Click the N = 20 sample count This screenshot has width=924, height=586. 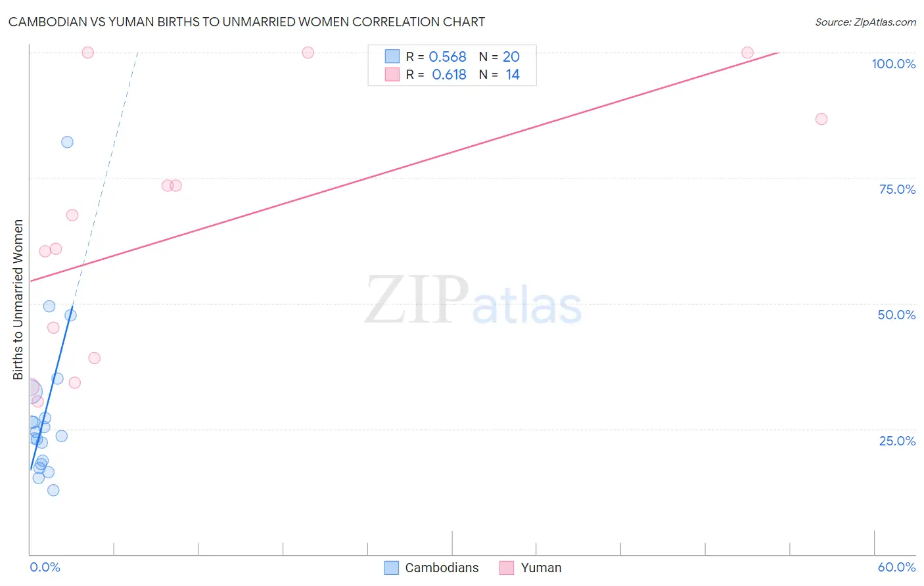[499, 57]
